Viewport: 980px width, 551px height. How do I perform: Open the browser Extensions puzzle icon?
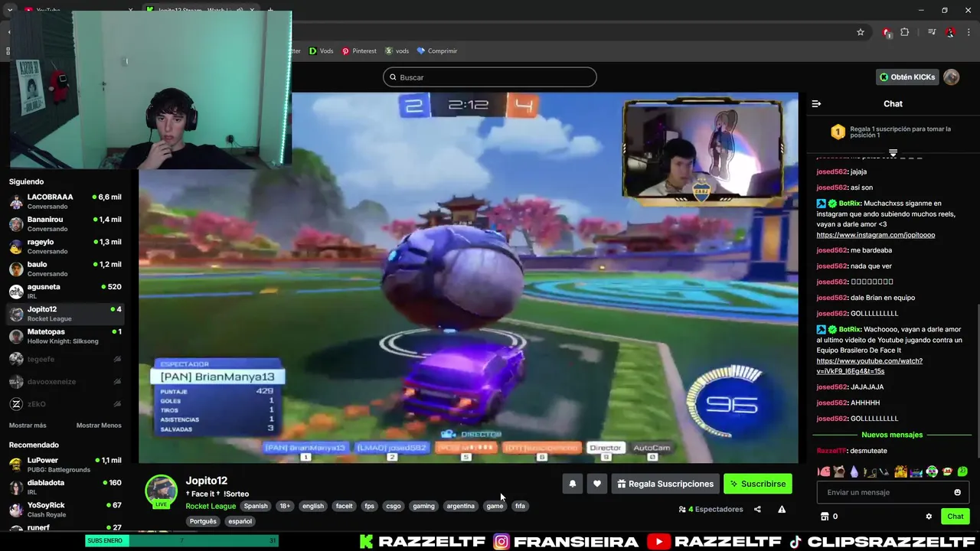tap(905, 32)
